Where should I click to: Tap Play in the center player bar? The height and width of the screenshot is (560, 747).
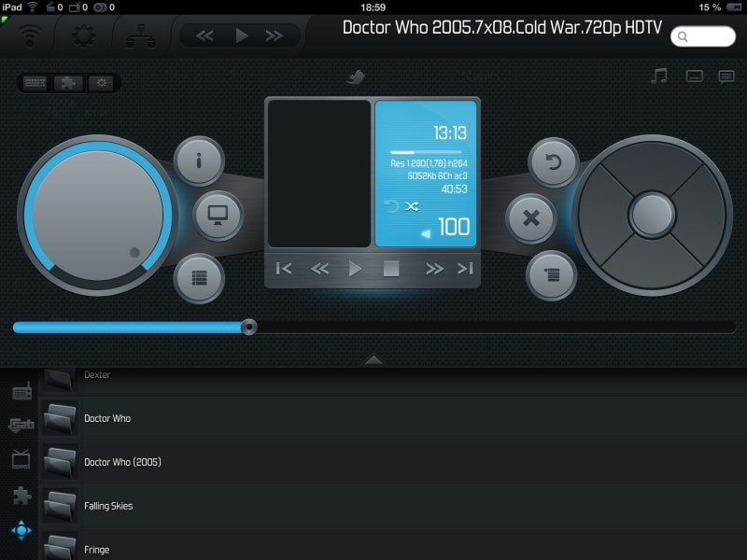[355, 269]
